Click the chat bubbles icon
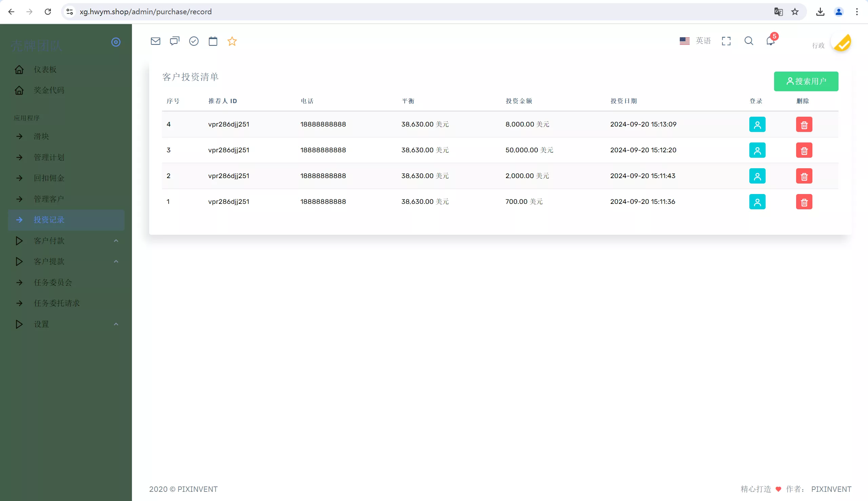868x501 pixels. pos(175,41)
